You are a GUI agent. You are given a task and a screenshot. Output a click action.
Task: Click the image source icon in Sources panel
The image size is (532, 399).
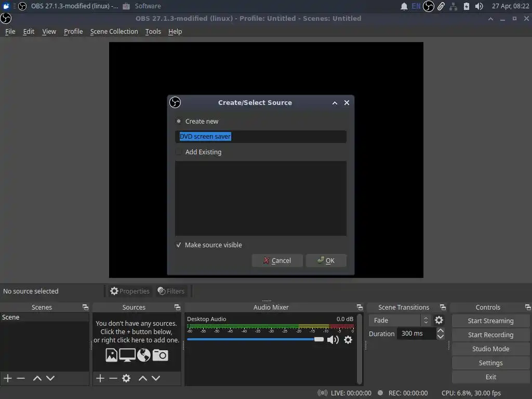[111, 355]
